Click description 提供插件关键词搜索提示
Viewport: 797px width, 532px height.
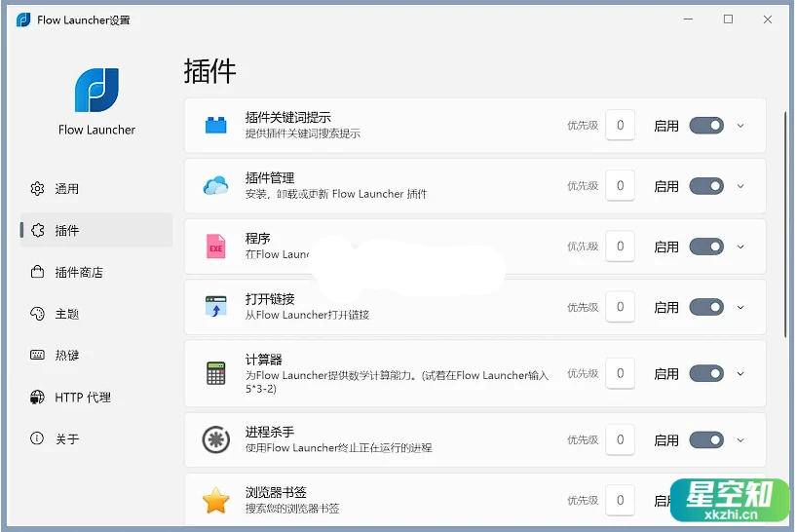click(303, 133)
